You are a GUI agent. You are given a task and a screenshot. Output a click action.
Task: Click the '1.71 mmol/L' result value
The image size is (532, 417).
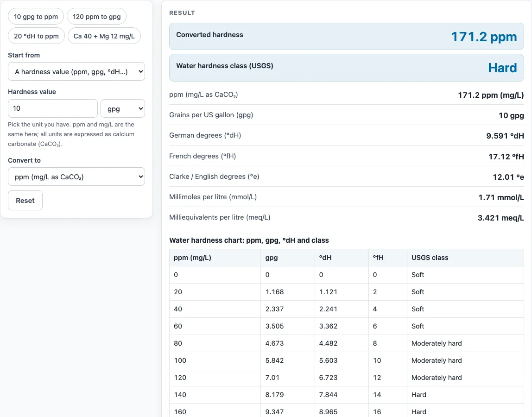pyautogui.click(x=501, y=197)
